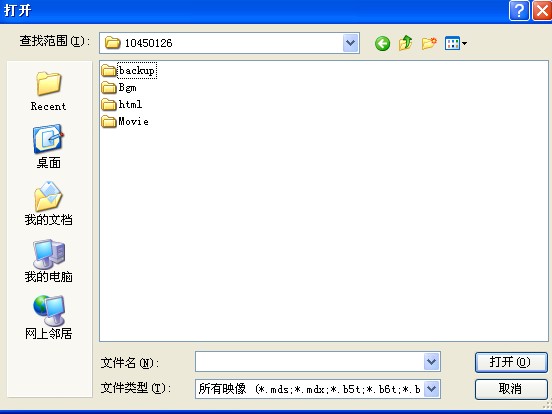552x414 pixels.
Task: Expand the 文件类型 filter dropdown
Action: 432,389
